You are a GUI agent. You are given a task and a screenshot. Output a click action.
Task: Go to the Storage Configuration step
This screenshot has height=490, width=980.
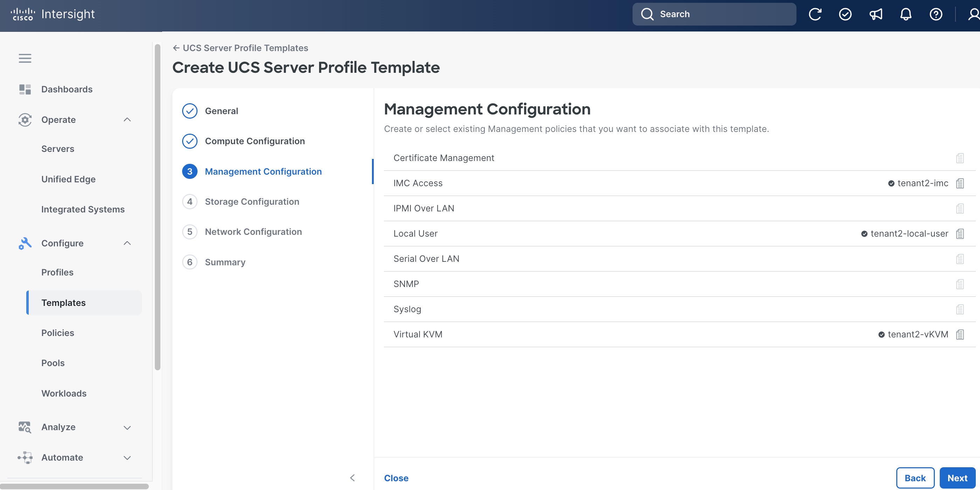[x=252, y=202]
